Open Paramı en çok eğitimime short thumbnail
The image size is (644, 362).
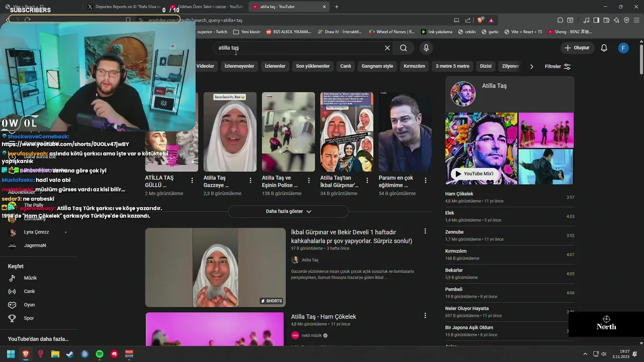(x=405, y=132)
